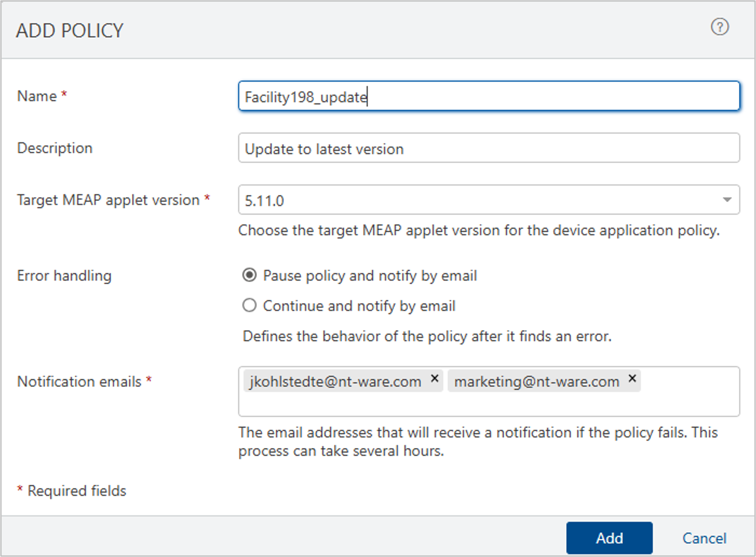Image resolution: width=756 pixels, height=557 pixels.
Task: Select 'Pause policy and notify by email' radio button
Action: pos(249,275)
